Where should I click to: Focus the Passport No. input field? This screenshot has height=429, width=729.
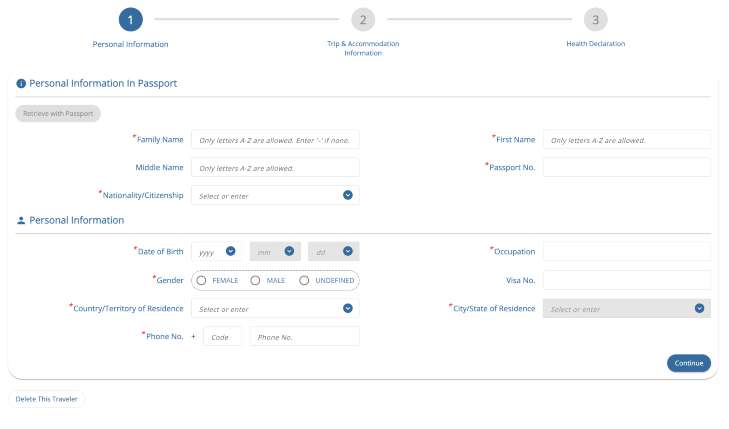627,168
